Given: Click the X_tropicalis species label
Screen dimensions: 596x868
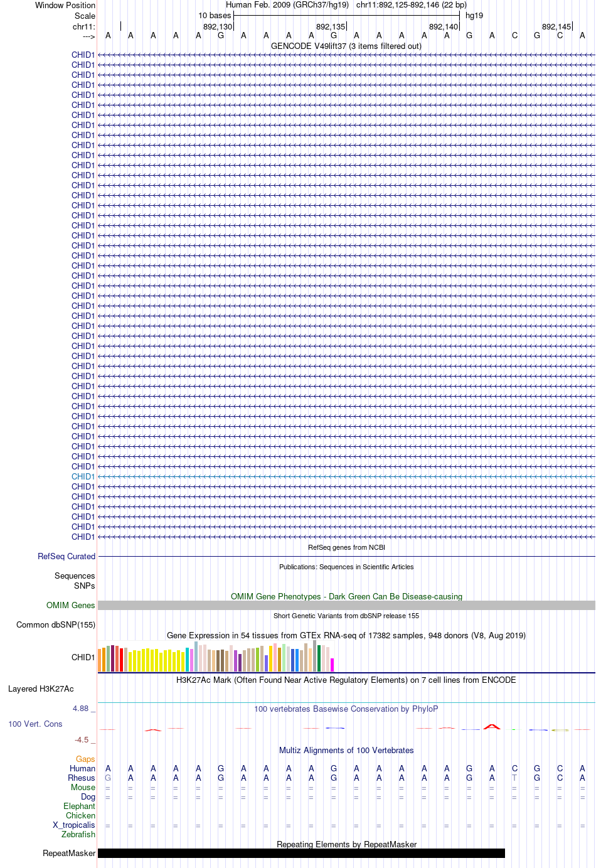Looking at the screenshot, I should tap(74, 825).
